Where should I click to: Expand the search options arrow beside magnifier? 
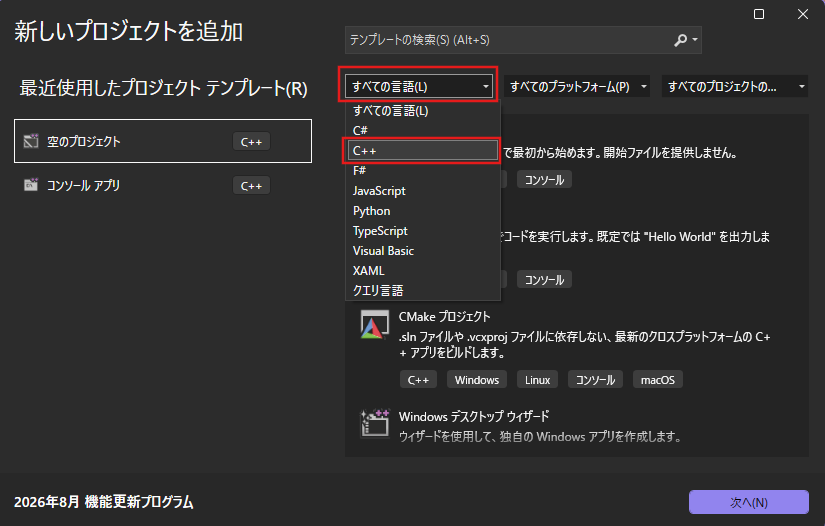[x=695, y=40]
